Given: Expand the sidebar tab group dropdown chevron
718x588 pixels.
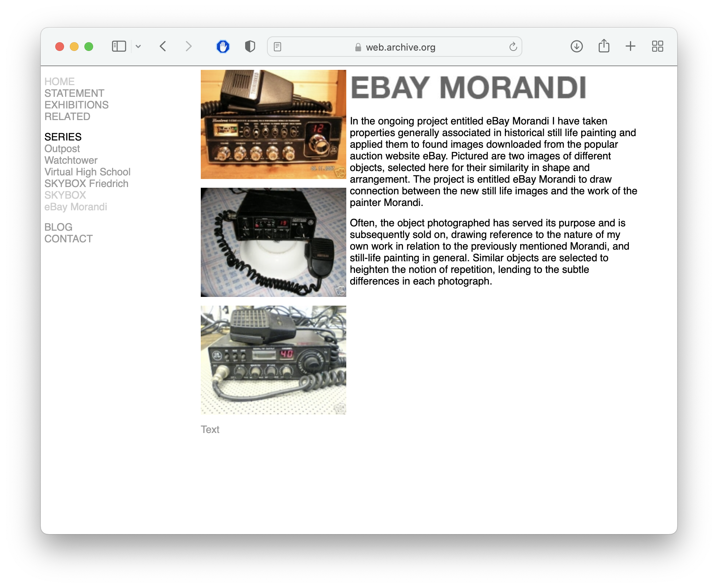Looking at the screenshot, I should [138, 47].
